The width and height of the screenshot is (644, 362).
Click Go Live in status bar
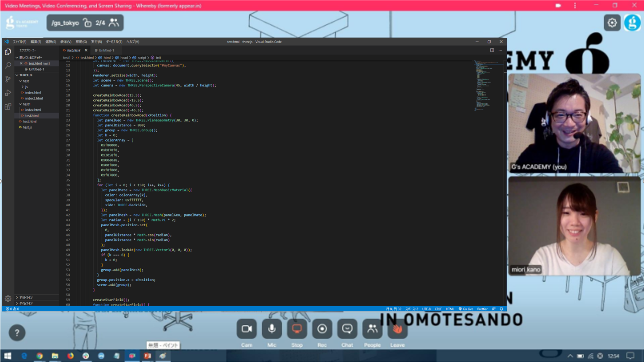pyautogui.click(x=466, y=309)
